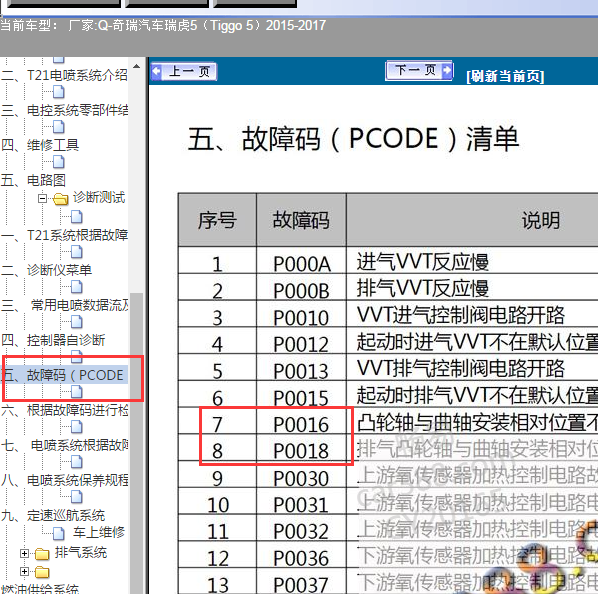598x594 pixels.
Task: Select tree item 四、控制器自诊断
Action: coord(53,340)
